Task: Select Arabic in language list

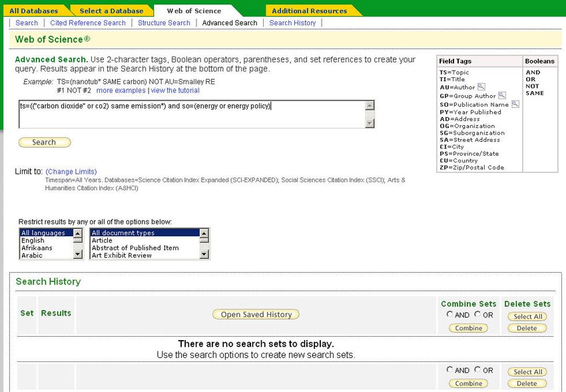Action: tap(46, 256)
